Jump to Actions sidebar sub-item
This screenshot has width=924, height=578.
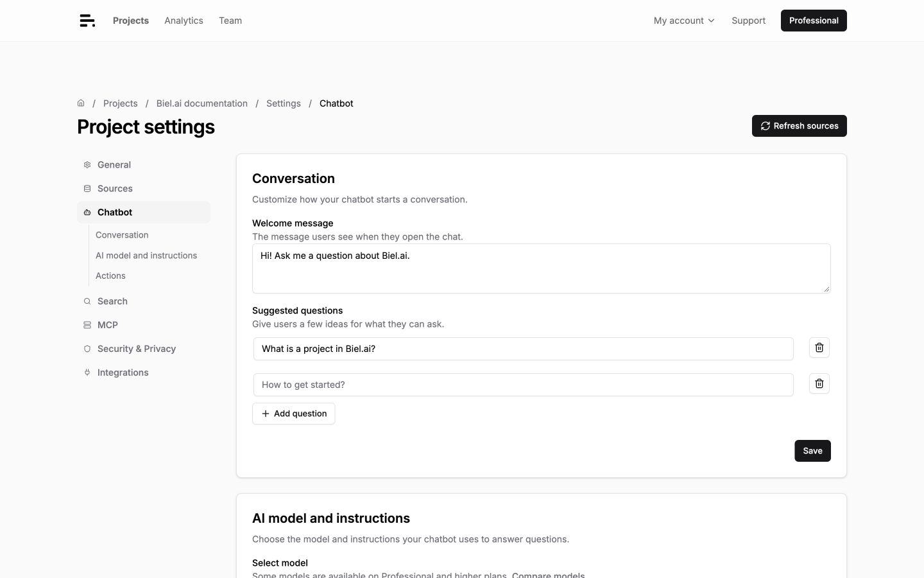click(110, 276)
